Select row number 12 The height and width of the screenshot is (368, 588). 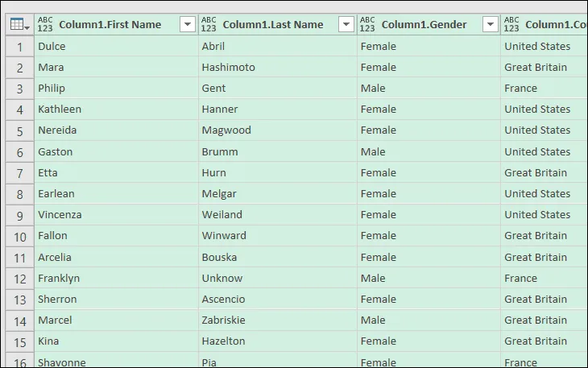(19, 278)
